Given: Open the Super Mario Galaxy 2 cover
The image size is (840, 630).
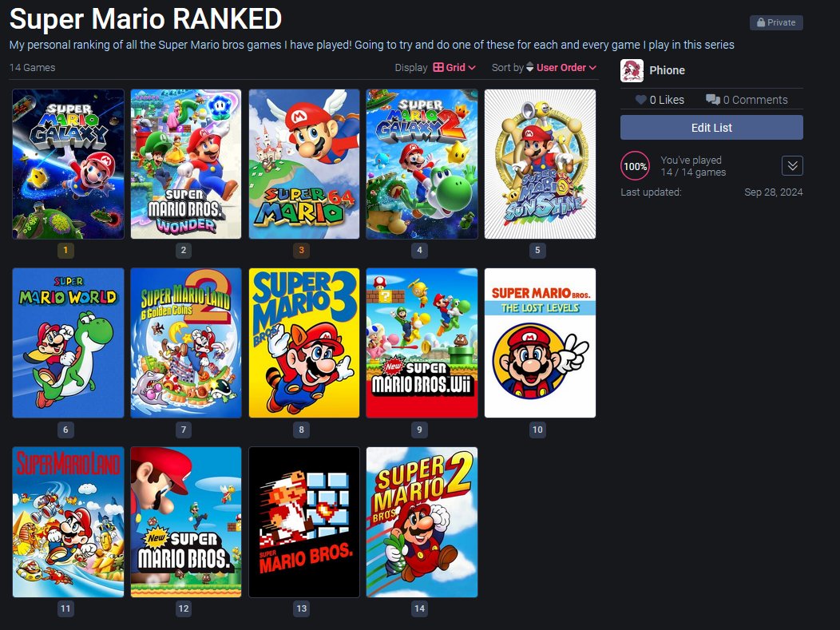Looking at the screenshot, I should 422,164.
